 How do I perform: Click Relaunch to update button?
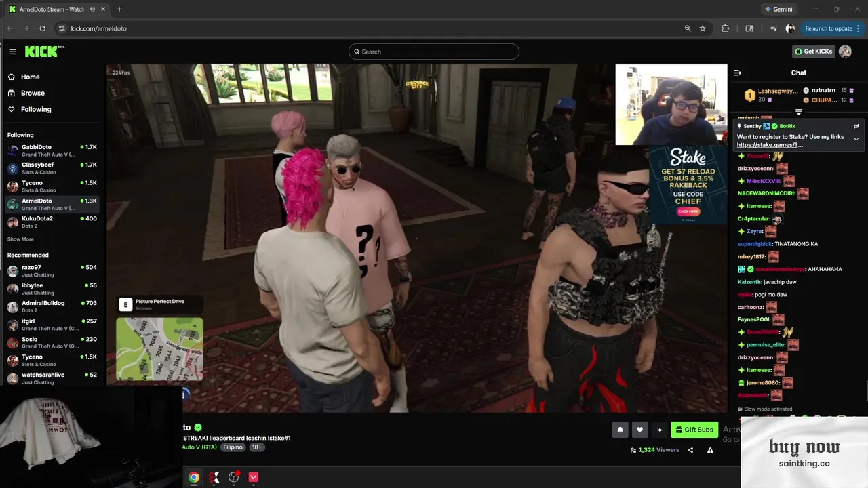[x=829, y=28]
